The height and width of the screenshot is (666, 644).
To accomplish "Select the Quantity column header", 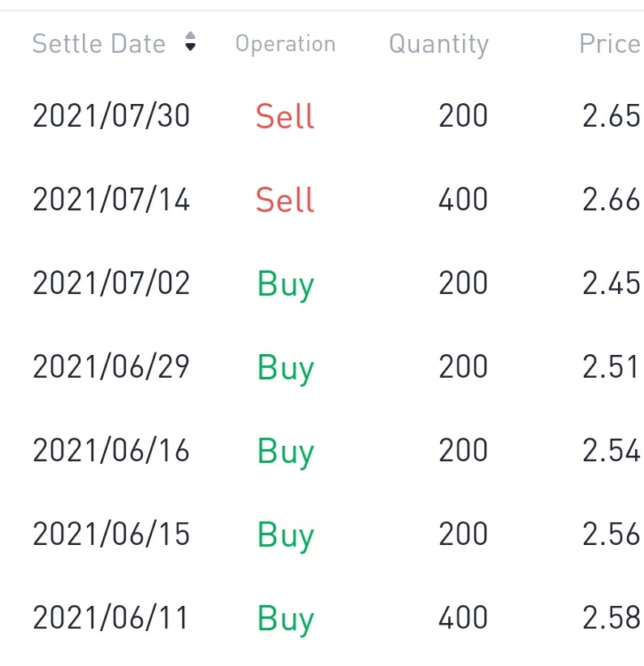I will 439,44.
